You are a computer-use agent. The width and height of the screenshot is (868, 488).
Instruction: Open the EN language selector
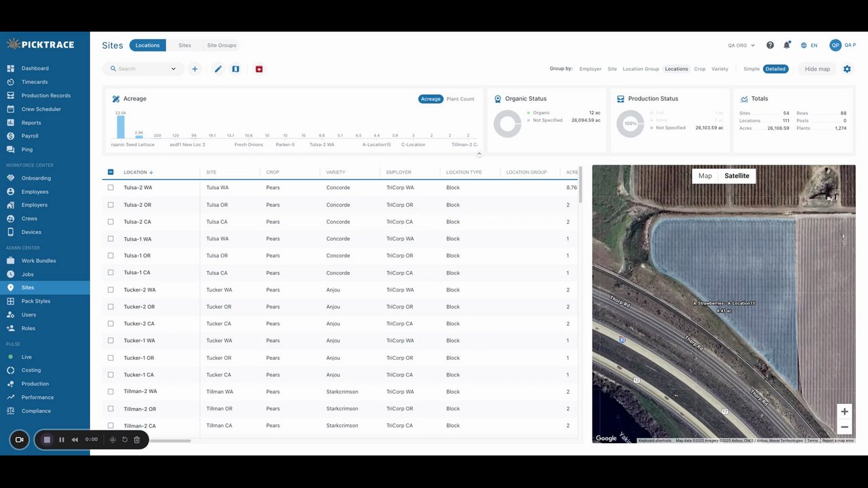pyautogui.click(x=809, y=45)
